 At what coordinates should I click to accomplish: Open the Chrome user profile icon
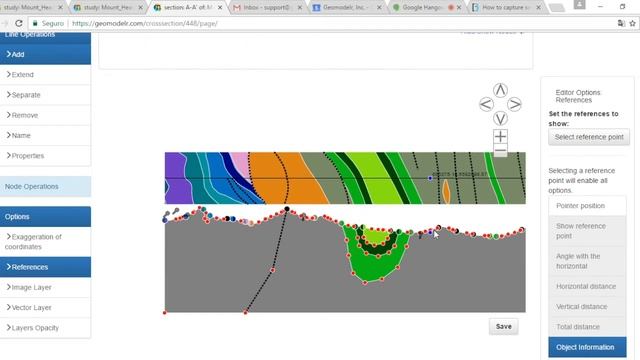[580, 4]
